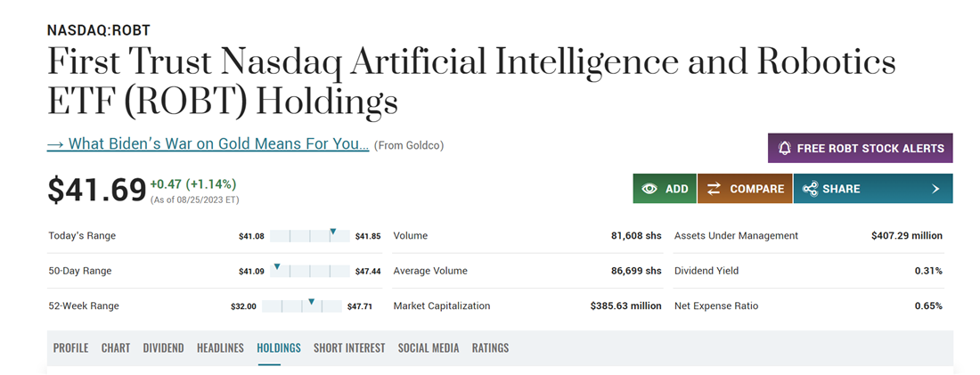
Task: Expand share options with right chevron
Action: tap(935, 189)
